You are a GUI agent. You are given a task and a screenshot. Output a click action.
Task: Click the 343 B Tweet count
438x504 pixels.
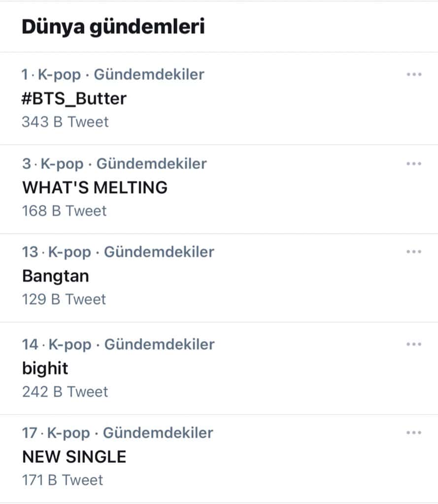click(x=65, y=122)
